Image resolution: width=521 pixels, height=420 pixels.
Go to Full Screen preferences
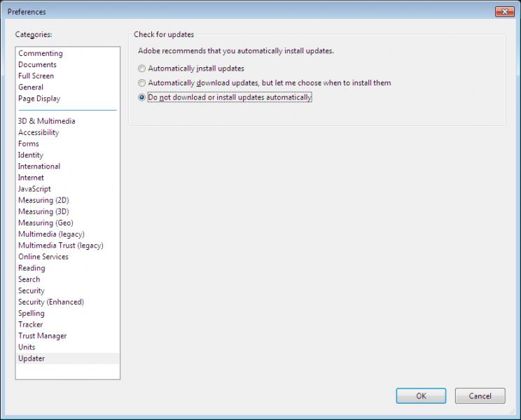coord(36,76)
